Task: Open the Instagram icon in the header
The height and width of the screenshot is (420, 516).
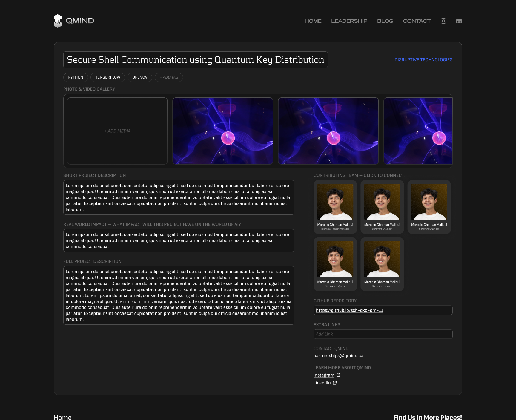Action: click(443, 21)
